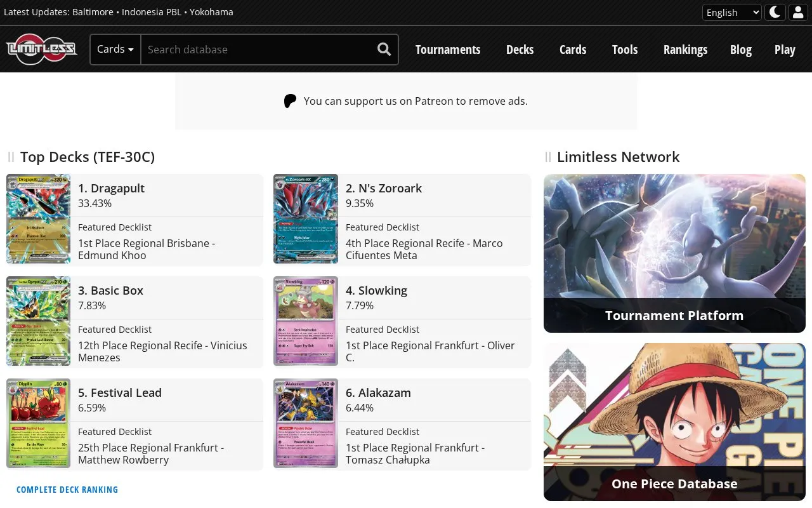
Task: Open the 6. Alakazam deck title
Action: 378,392
